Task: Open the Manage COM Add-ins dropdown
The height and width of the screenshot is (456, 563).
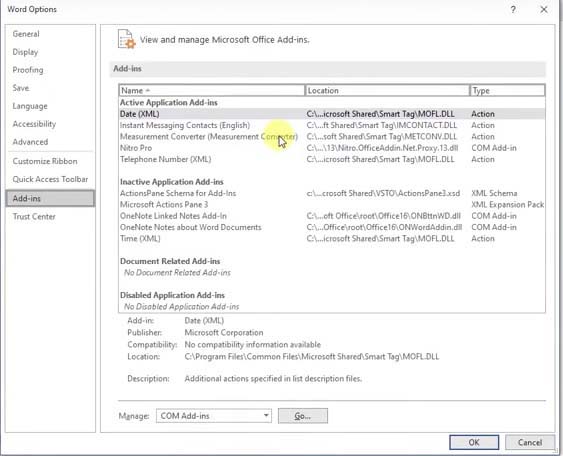Action: [214, 416]
